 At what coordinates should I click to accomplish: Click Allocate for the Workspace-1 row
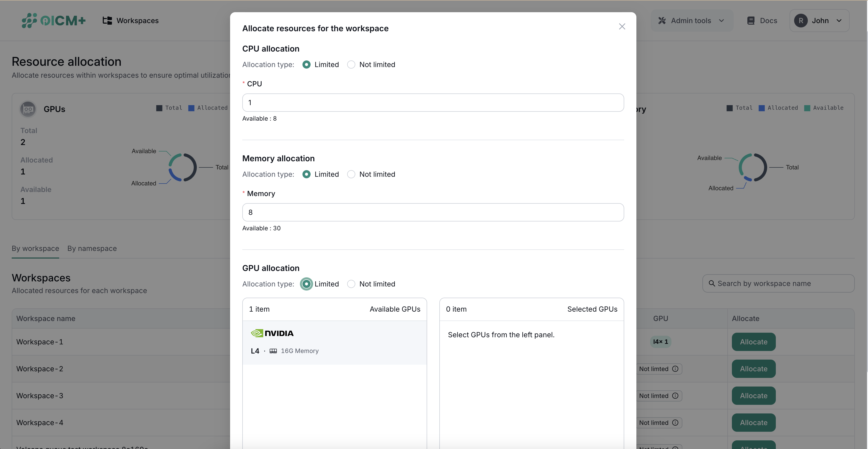(x=753, y=342)
